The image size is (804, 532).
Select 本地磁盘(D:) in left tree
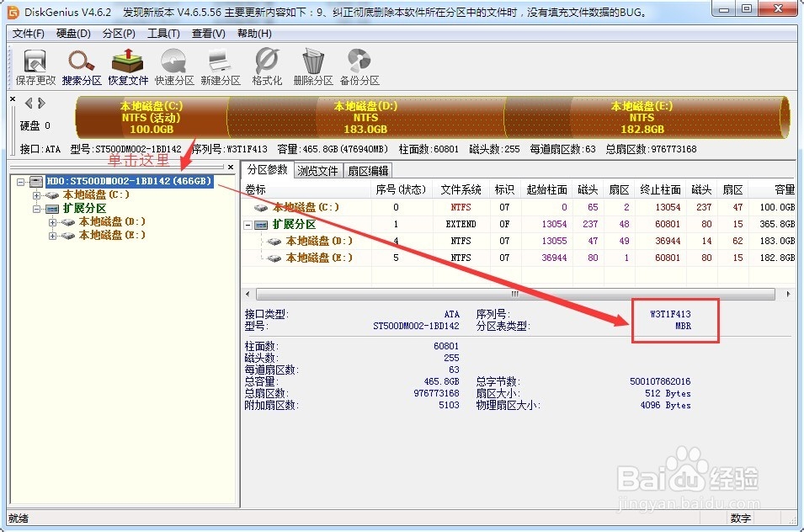click(x=112, y=222)
